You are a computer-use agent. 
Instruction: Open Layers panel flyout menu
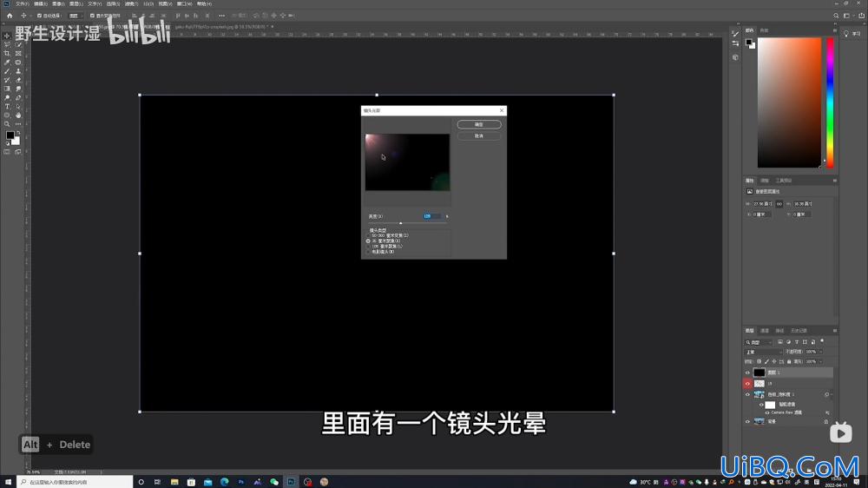[x=834, y=331]
